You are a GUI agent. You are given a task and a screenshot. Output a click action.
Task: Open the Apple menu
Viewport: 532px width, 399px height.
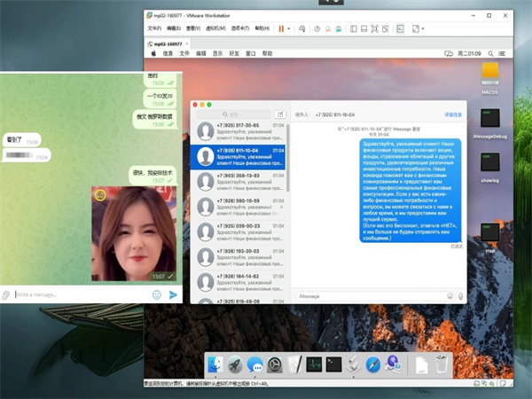tap(152, 53)
